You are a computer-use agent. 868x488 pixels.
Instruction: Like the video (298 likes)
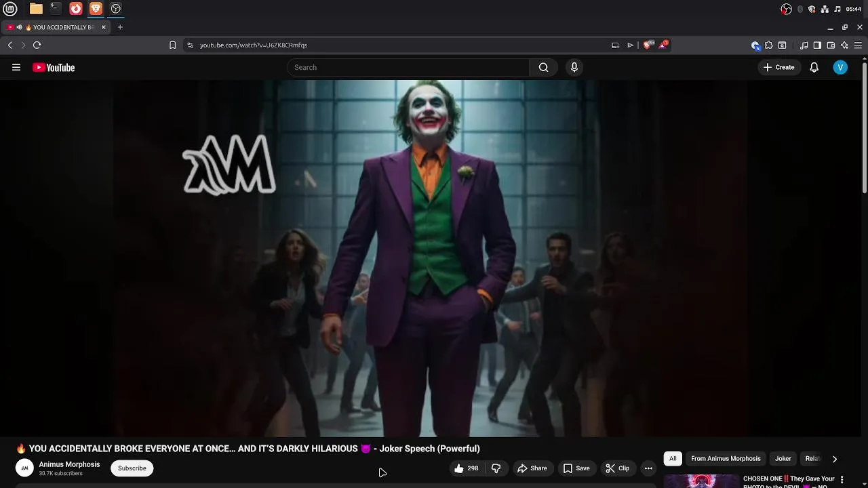coord(467,468)
